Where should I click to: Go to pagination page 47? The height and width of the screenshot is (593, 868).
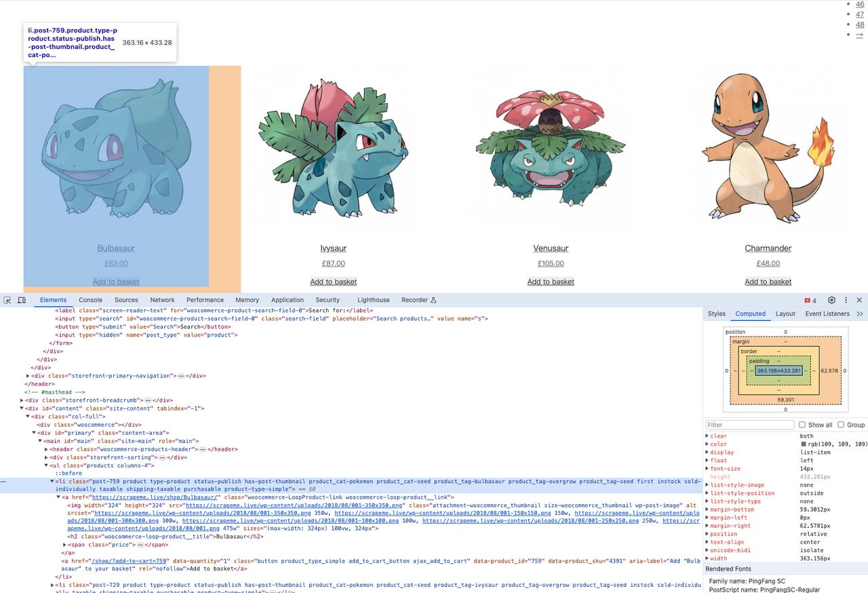tap(860, 14)
